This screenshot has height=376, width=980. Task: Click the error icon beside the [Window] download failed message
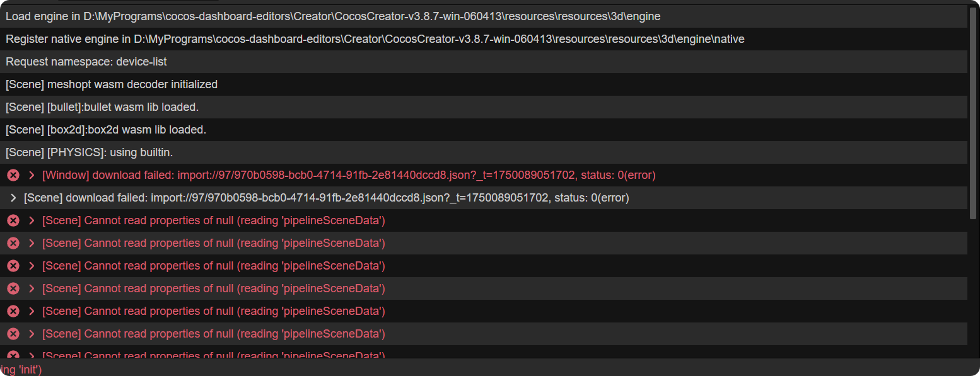point(13,175)
